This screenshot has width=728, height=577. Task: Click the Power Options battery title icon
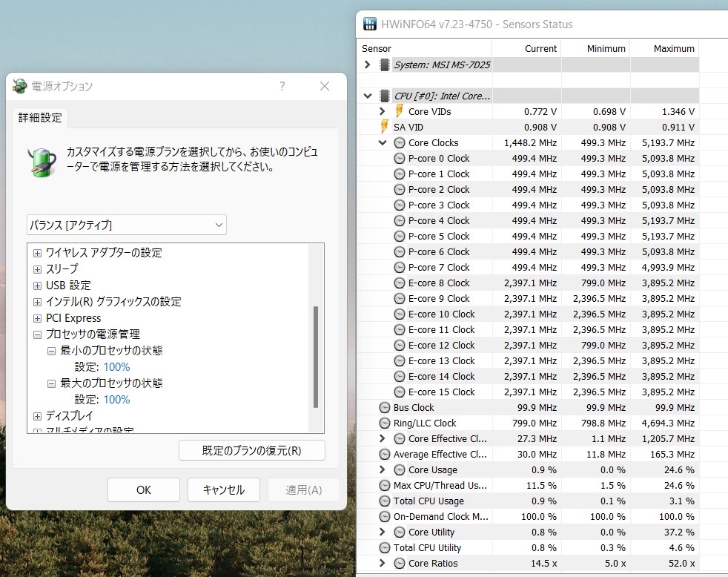pyautogui.click(x=19, y=86)
